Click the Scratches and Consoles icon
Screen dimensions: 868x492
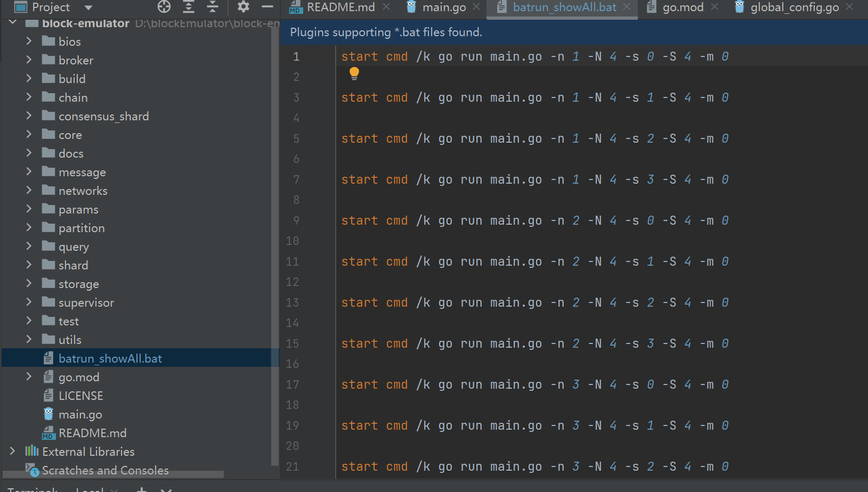click(x=32, y=470)
